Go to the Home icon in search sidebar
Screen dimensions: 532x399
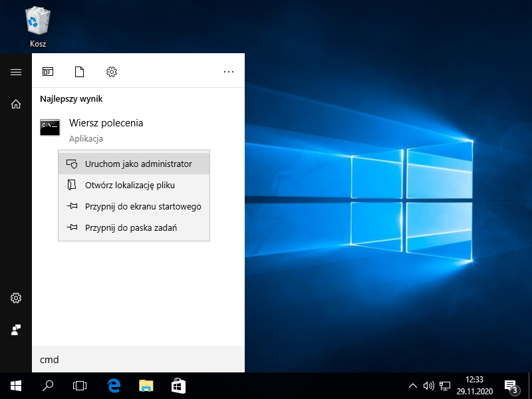click(x=16, y=104)
